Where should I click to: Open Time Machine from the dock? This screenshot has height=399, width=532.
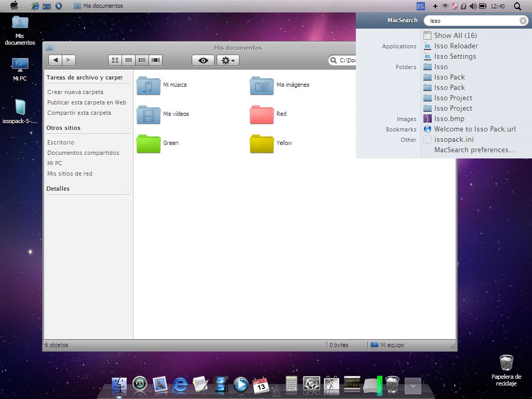(x=139, y=384)
